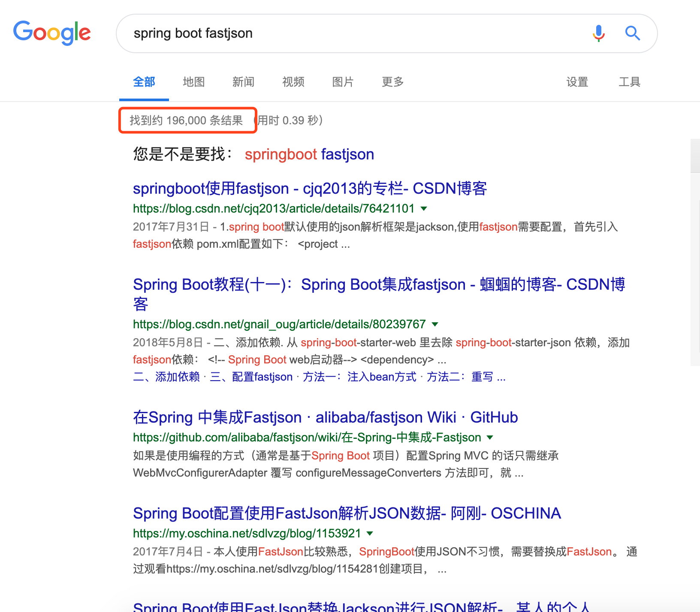Viewport: 700px width, 612px height.
Task: Click the my.oschina.net/sdlvzg/blog/1153921 URL text
Action: click(x=247, y=534)
